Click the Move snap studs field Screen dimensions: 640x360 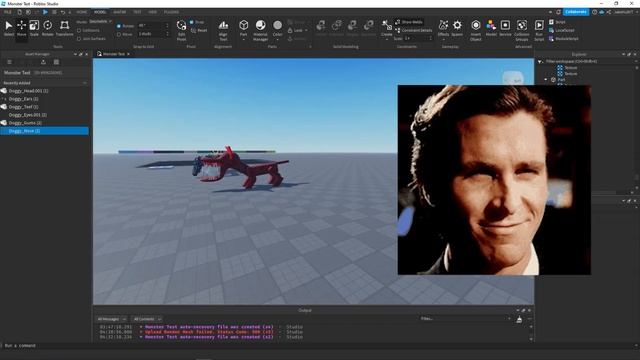pos(153,34)
